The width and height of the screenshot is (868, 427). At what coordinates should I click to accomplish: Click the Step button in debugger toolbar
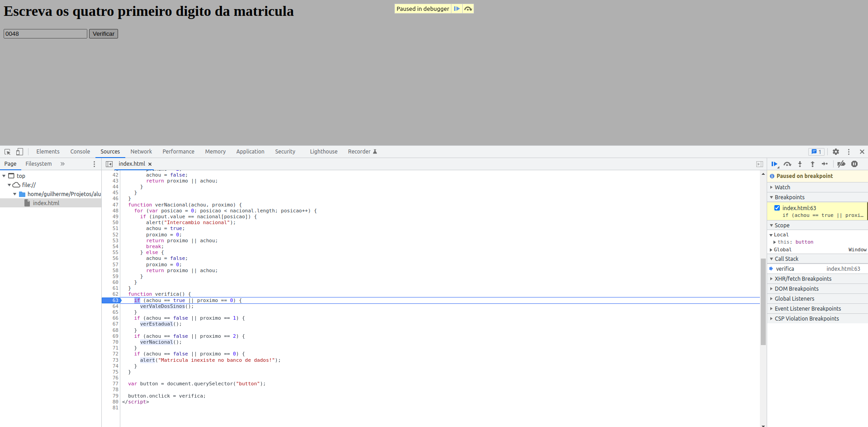click(825, 164)
